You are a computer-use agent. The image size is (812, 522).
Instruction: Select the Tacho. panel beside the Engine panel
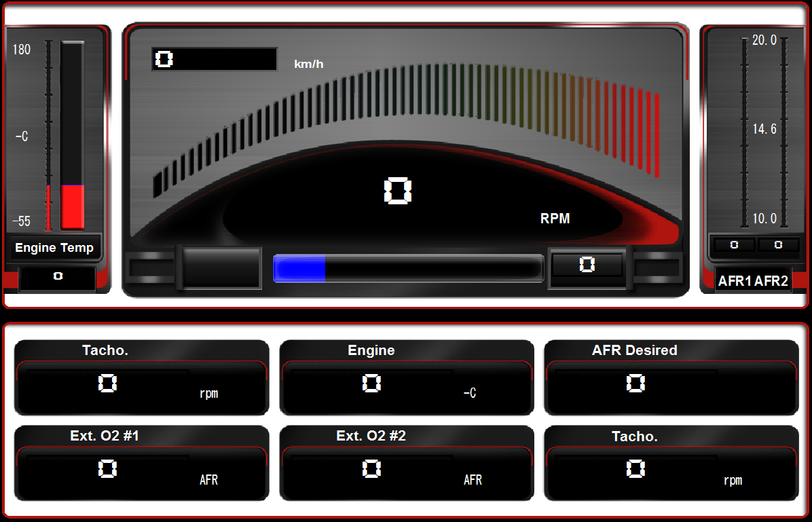coord(141,377)
